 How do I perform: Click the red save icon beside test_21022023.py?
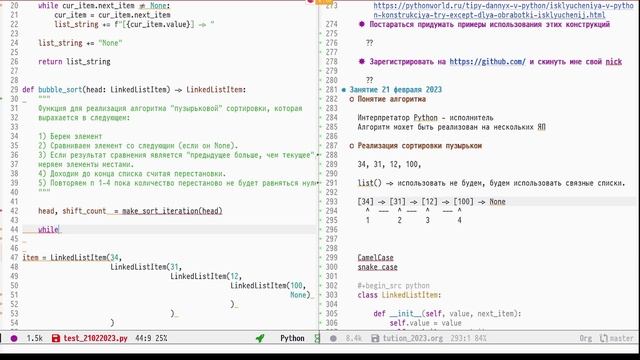point(56,338)
